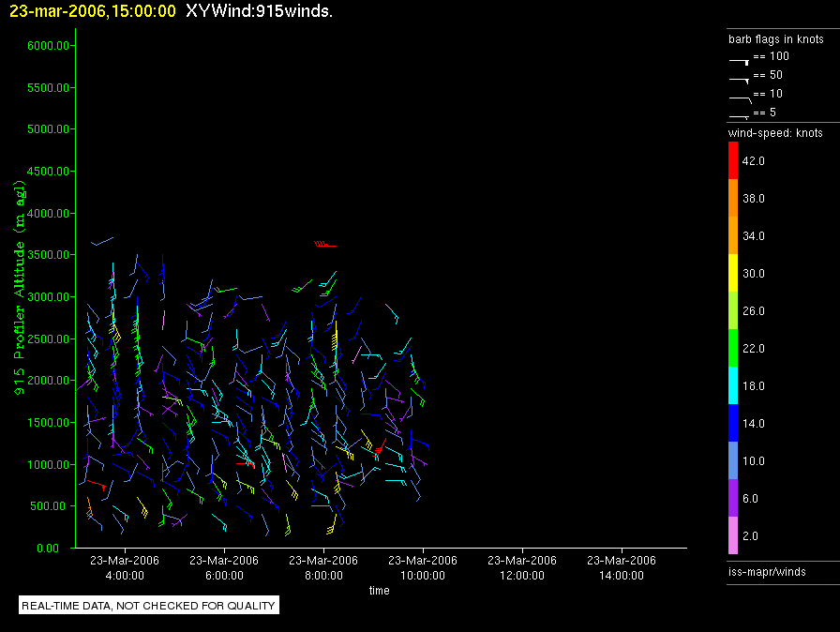Screen dimensions: 840x632
Task: Pick the green 22.0 knots color swatch
Action: coord(733,348)
